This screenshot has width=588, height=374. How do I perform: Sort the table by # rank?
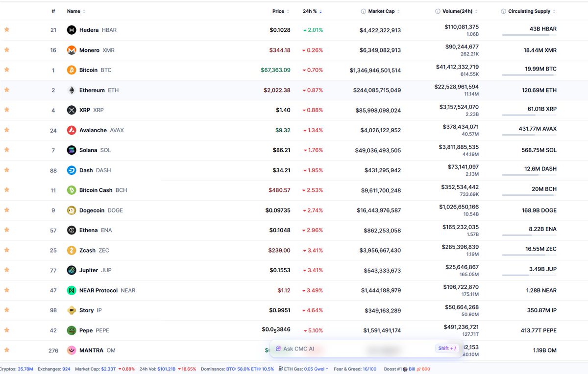point(53,11)
